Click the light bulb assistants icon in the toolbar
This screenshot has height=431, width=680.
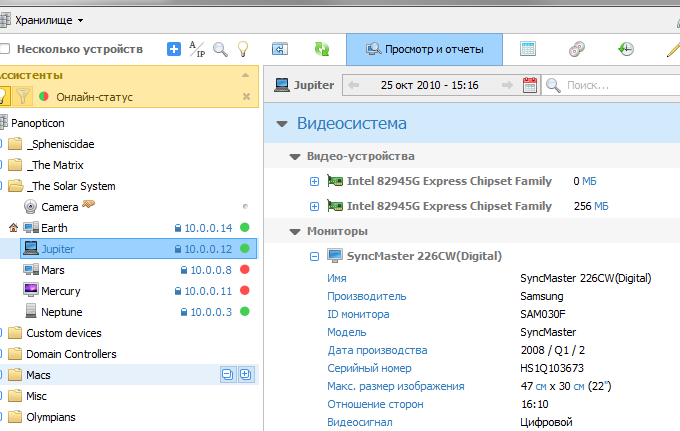(x=243, y=49)
